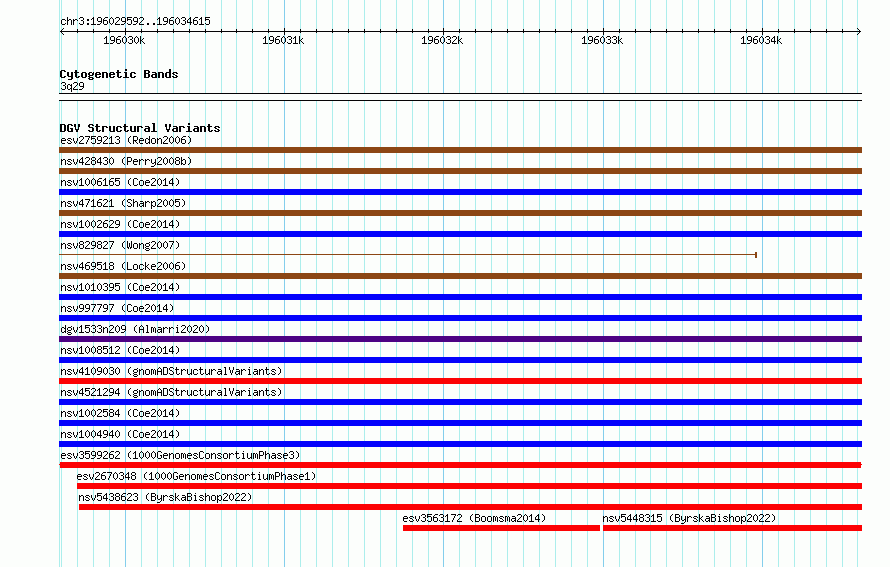Select nsv1008512 (Coe2014) label

(120, 350)
